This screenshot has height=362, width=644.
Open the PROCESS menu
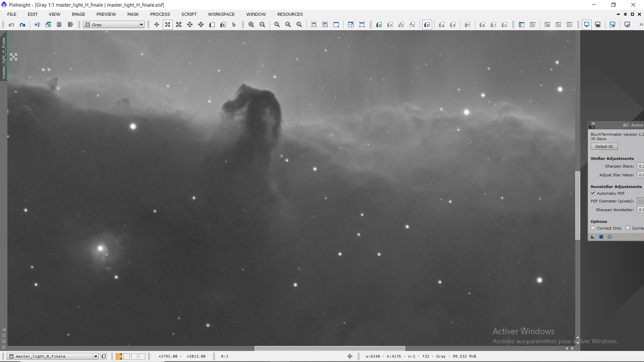[x=160, y=14]
